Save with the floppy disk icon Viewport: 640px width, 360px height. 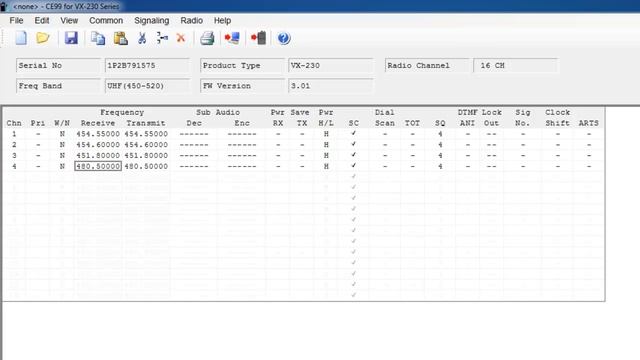click(71, 38)
